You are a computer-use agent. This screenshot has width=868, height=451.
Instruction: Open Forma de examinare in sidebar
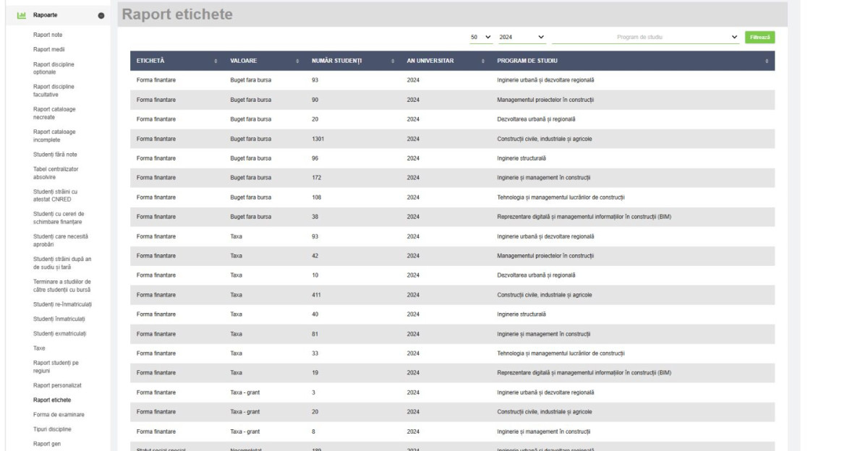59,415
